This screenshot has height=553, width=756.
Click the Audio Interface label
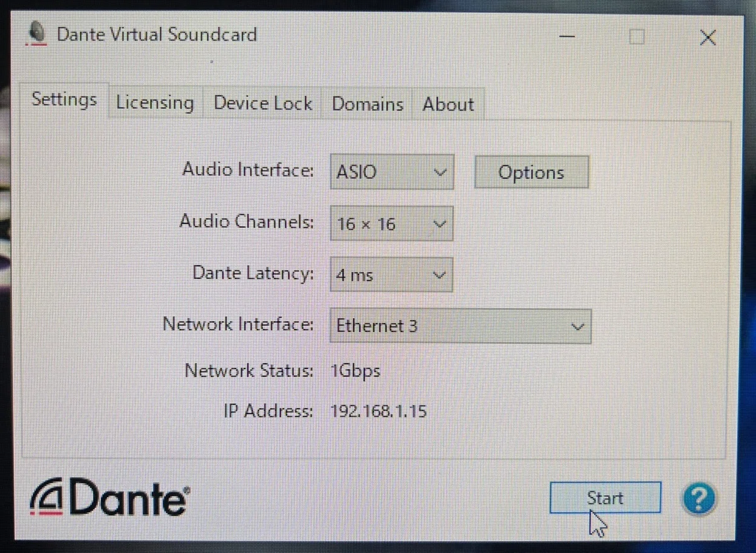pyautogui.click(x=248, y=169)
